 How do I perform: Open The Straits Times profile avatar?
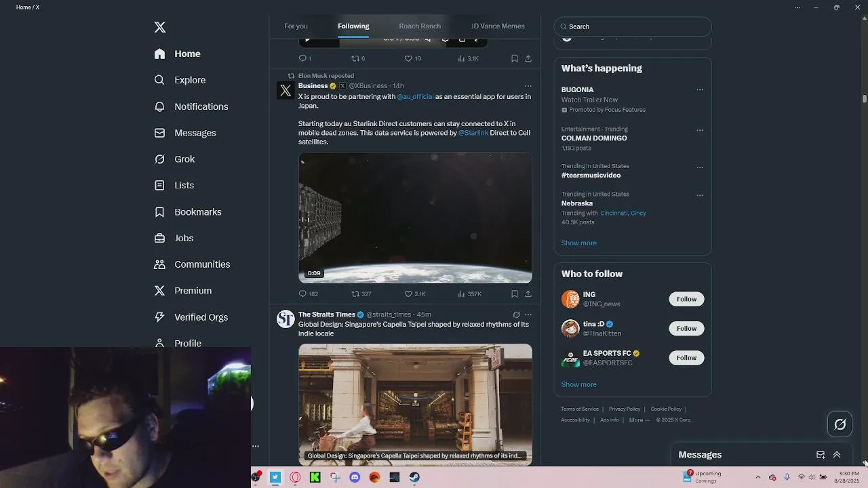click(285, 319)
